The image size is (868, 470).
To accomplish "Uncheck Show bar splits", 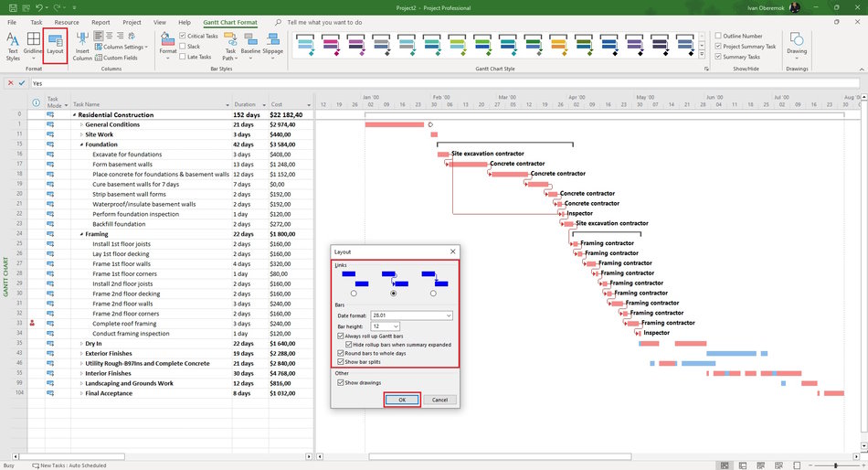I will coord(341,362).
